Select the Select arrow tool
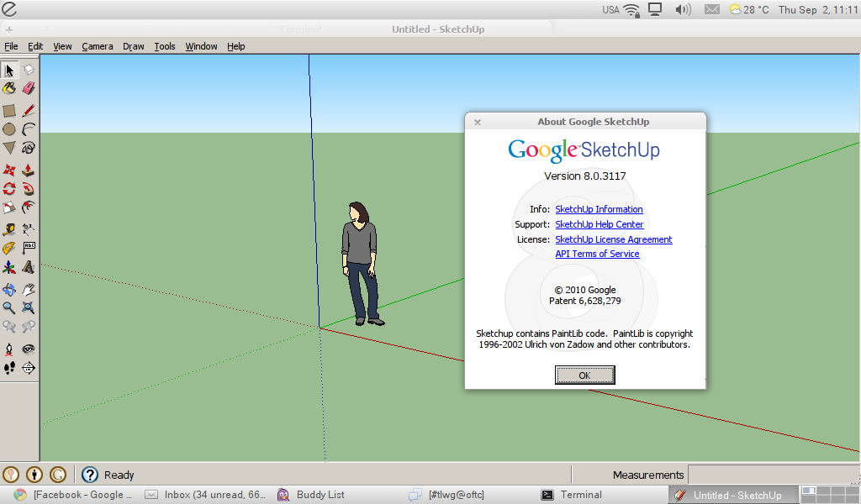 pyautogui.click(x=9, y=70)
